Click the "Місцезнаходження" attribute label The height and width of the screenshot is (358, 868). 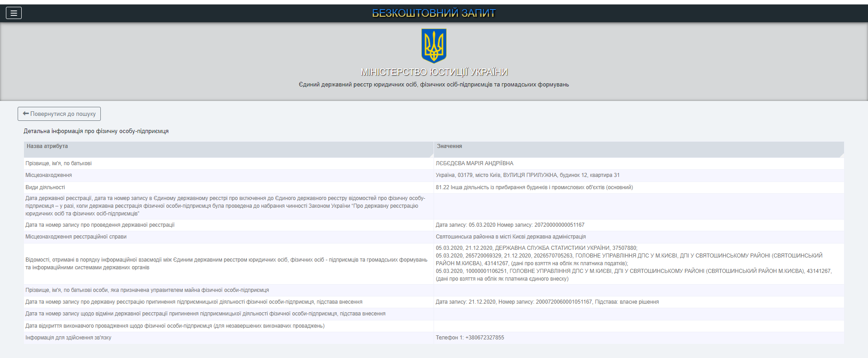[48, 175]
